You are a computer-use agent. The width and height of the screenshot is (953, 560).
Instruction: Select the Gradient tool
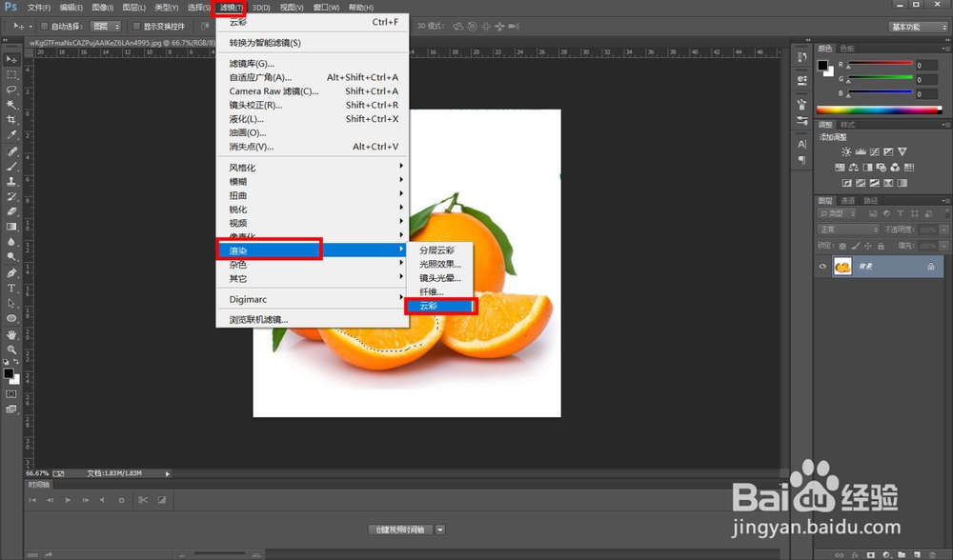11,228
